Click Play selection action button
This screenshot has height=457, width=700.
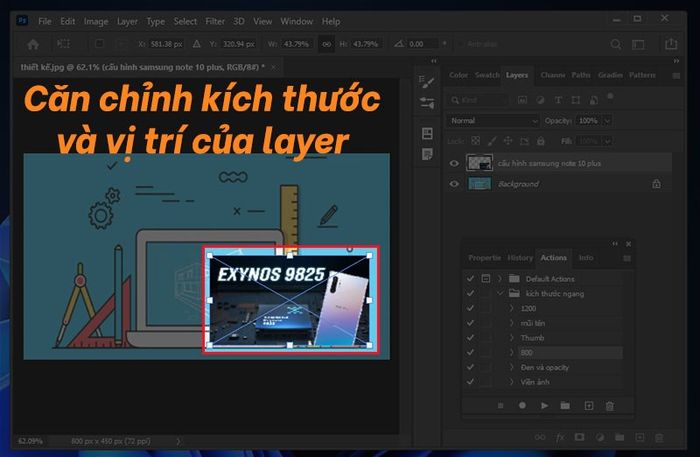point(544,406)
